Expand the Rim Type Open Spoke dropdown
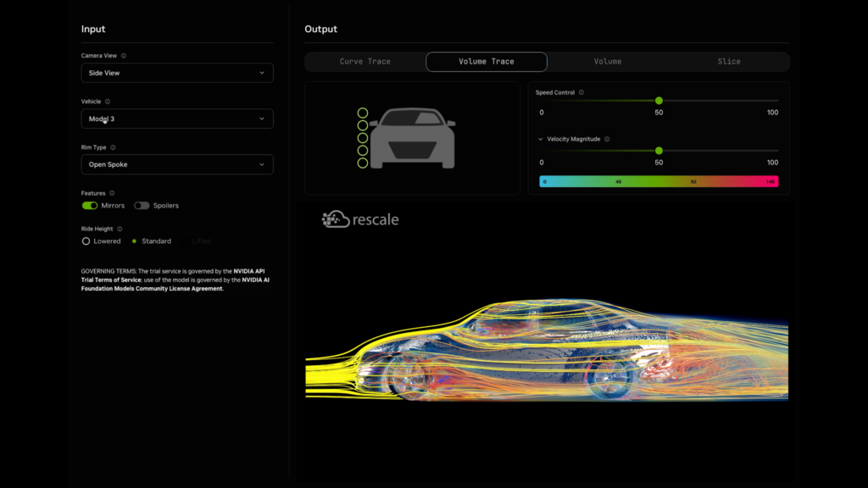This screenshot has height=488, width=868. coord(177,164)
